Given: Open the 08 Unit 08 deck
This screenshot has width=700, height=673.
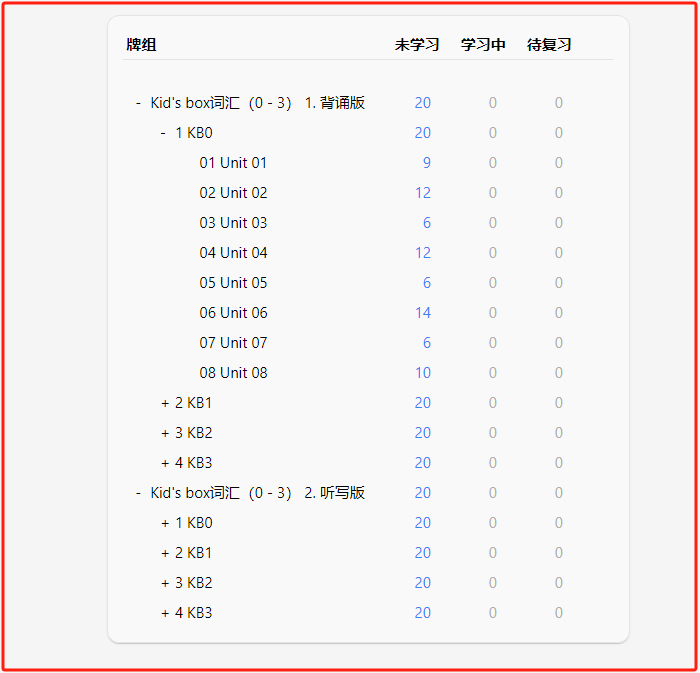Looking at the screenshot, I should tap(233, 373).
